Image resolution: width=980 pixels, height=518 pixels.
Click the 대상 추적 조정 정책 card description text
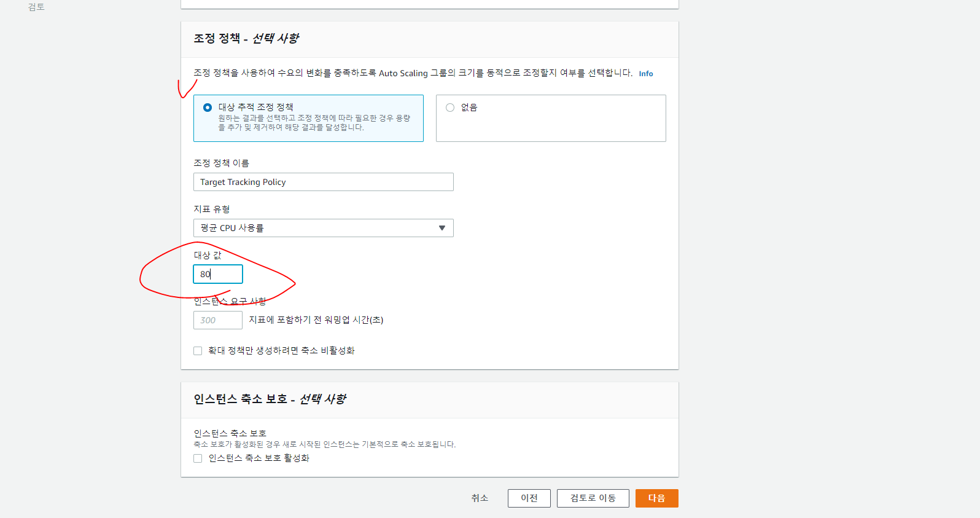click(313, 123)
